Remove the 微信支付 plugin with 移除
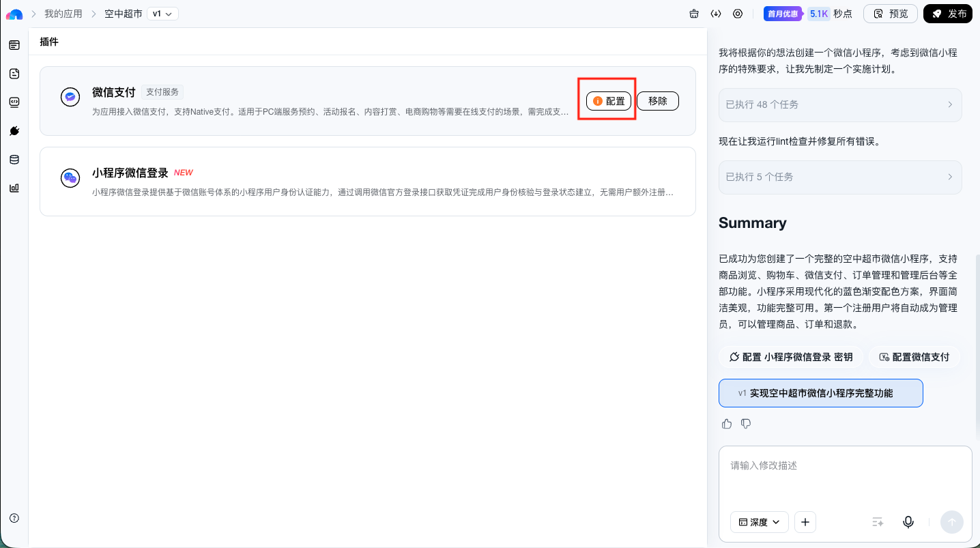980x548 pixels. pyautogui.click(x=658, y=101)
